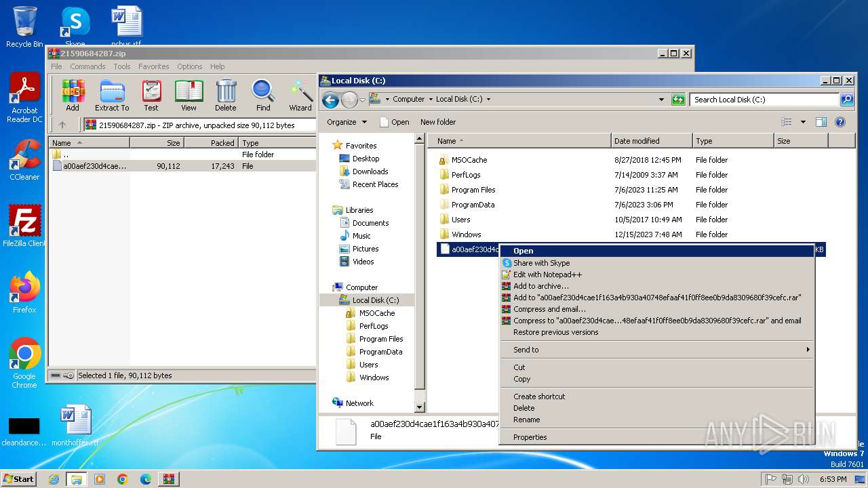
Task: Click WinRAR taskbar button
Action: click(x=169, y=479)
